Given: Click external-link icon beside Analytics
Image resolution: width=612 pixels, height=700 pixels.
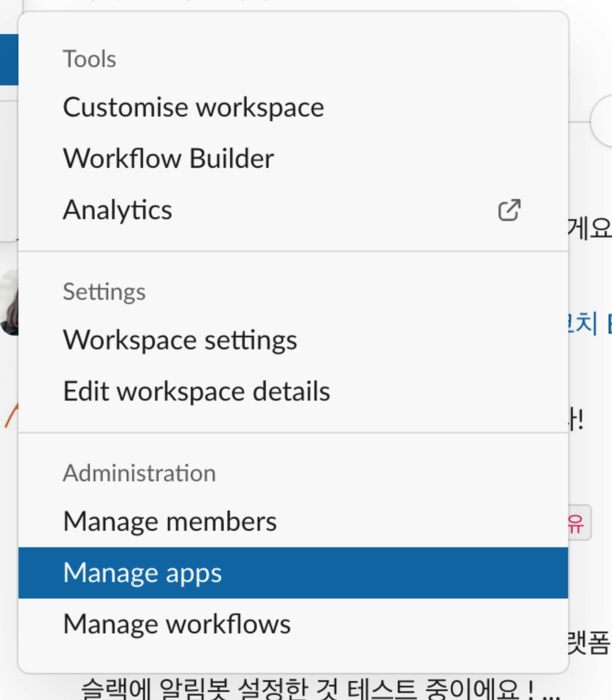Looking at the screenshot, I should click(509, 210).
